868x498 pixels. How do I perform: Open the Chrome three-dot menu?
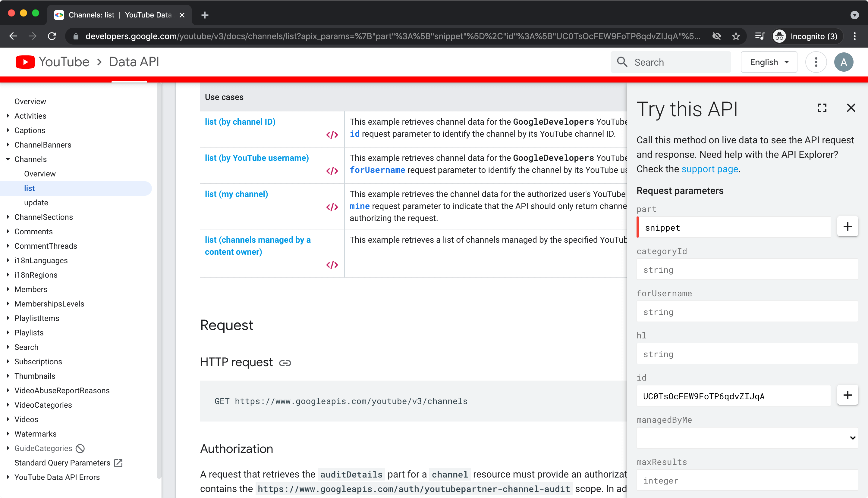point(855,36)
